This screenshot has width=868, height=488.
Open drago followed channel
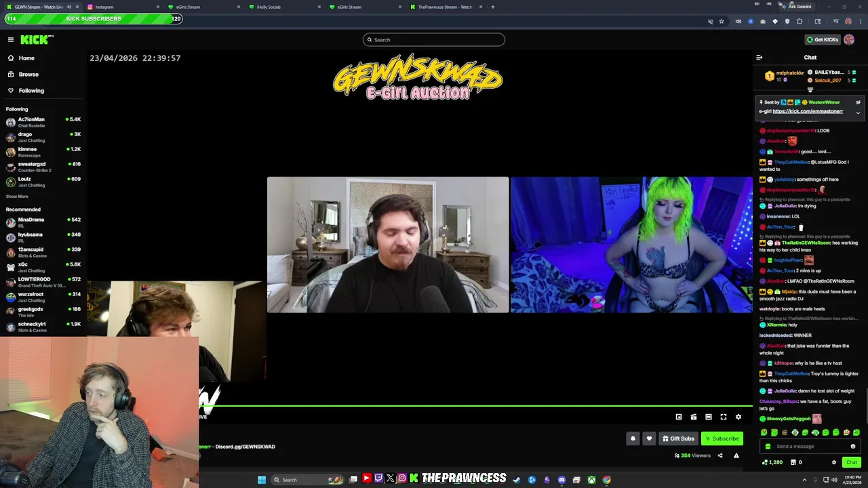pyautogui.click(x=43, y=137)
